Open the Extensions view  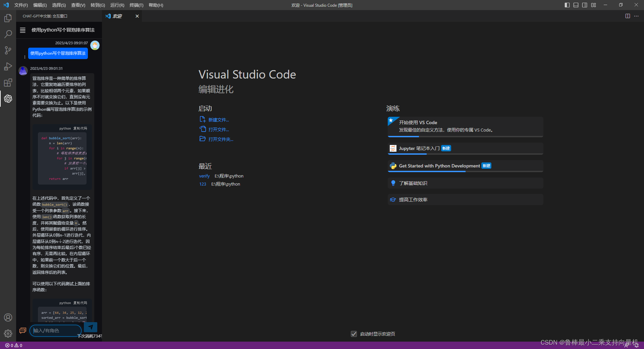pos(8,83)
